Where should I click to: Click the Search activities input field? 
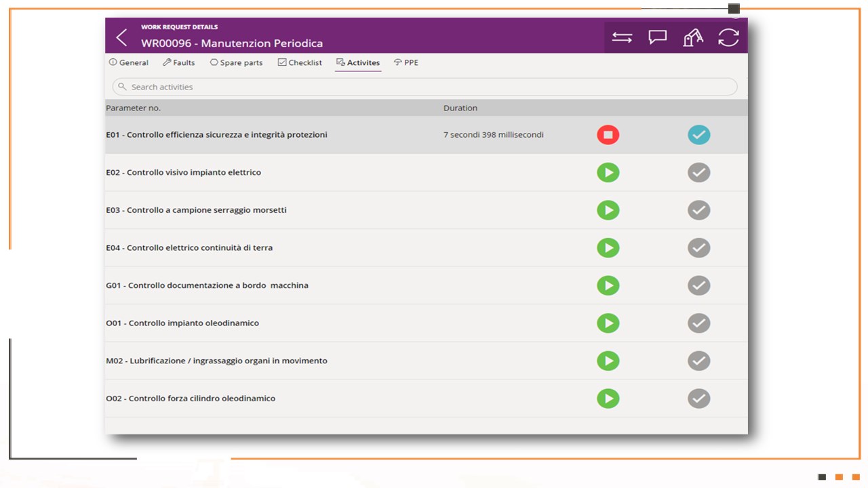click(425, 87)
